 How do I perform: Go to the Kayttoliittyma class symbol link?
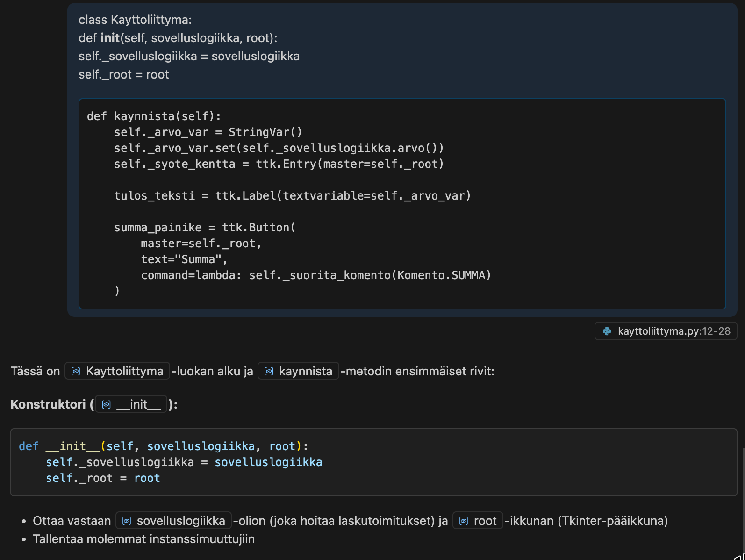point(124,372)
